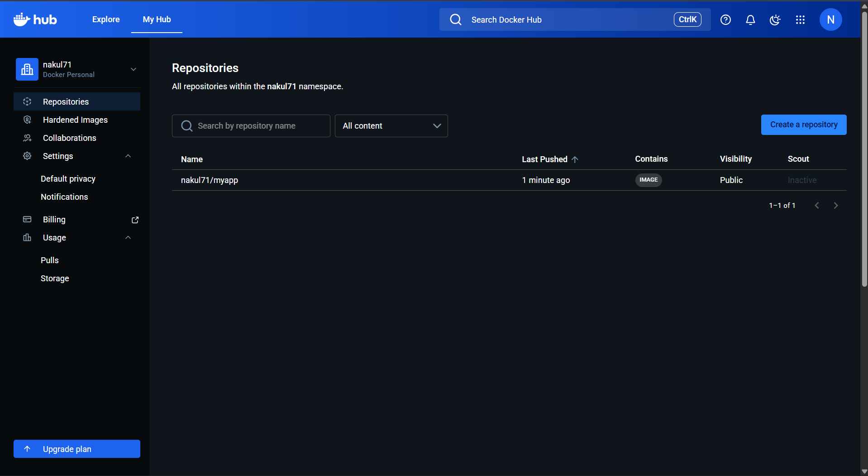Image resolution: width=868 pixels, height=476 pixels.
Task: Open the Help question mark icon
Action: click(x=725, y=19)
